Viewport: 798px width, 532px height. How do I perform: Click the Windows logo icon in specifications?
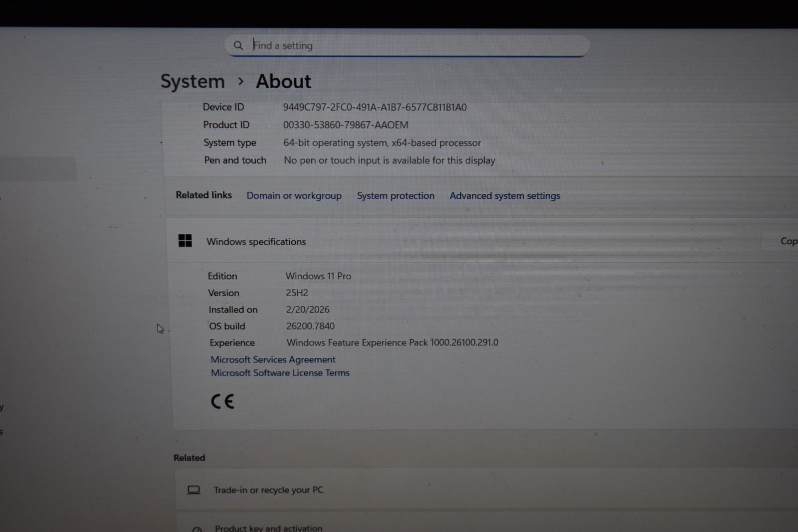(x=185, y=241)
